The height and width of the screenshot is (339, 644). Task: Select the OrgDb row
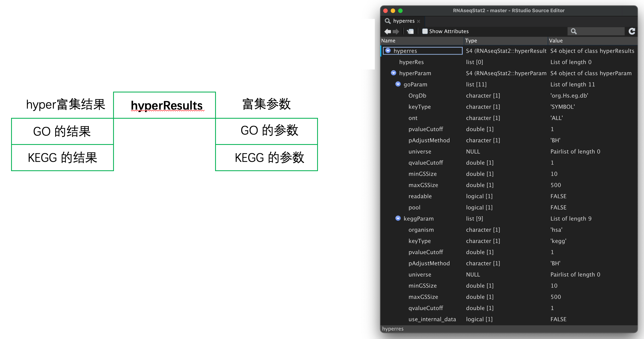pyautogui.click(x=509, y=95)
